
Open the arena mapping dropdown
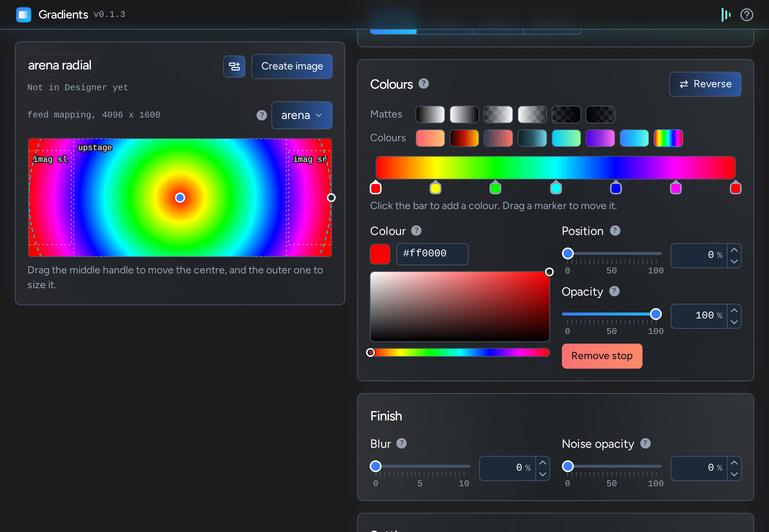[302, 115]
